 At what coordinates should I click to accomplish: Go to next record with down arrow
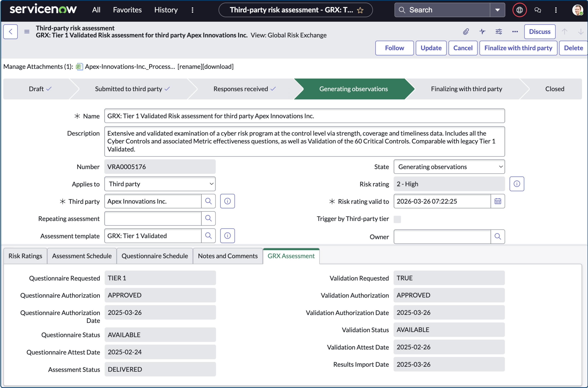click(x=581, y=32)
